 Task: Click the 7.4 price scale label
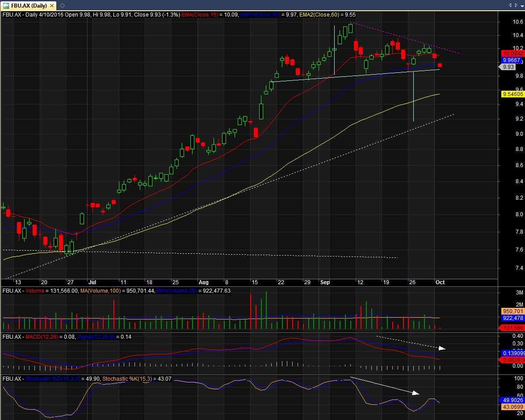point(519,268)
